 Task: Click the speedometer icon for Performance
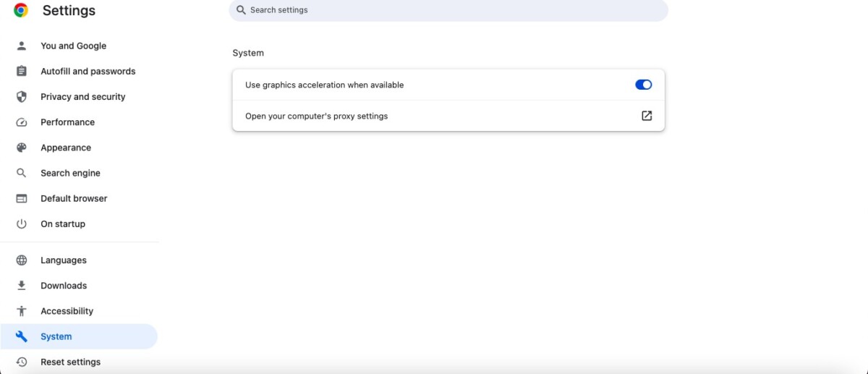tap(22, 122)
